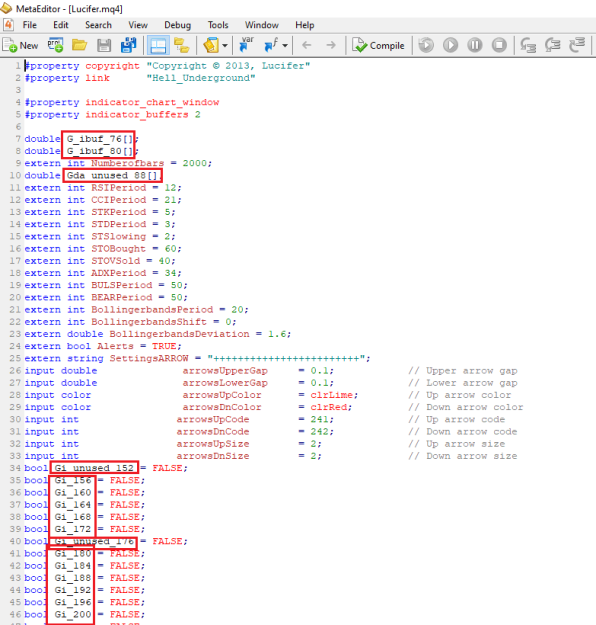596x625 pixels.
Task: Click the clrLime color value
Action: click(x=332, y=395)
